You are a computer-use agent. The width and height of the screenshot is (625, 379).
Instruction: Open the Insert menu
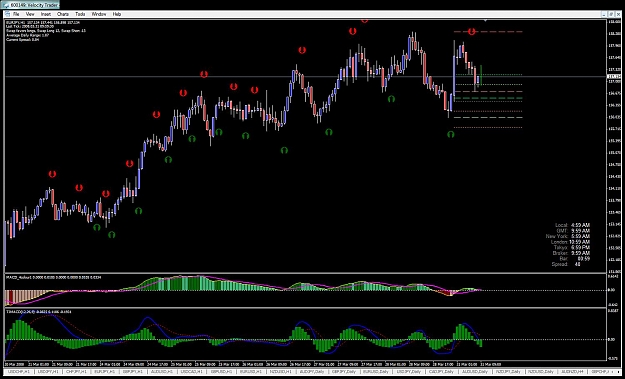[45, 14]
